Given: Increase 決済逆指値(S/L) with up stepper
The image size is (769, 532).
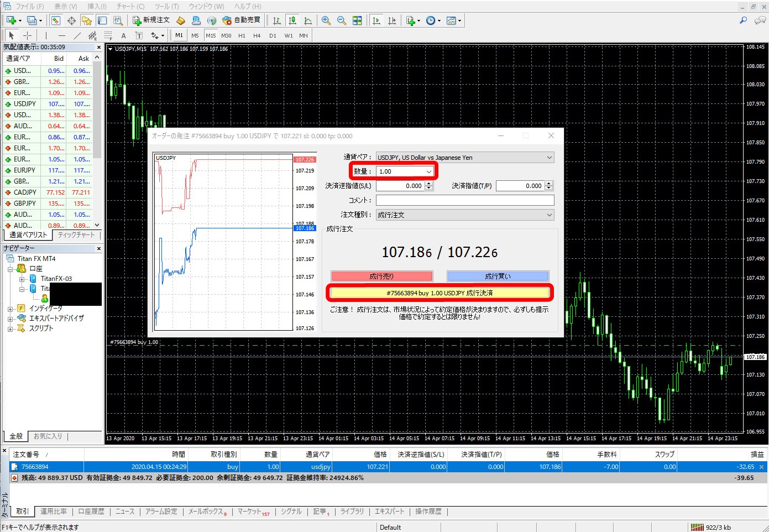Looking at the screenshot, I should click(x=429, y=184).
